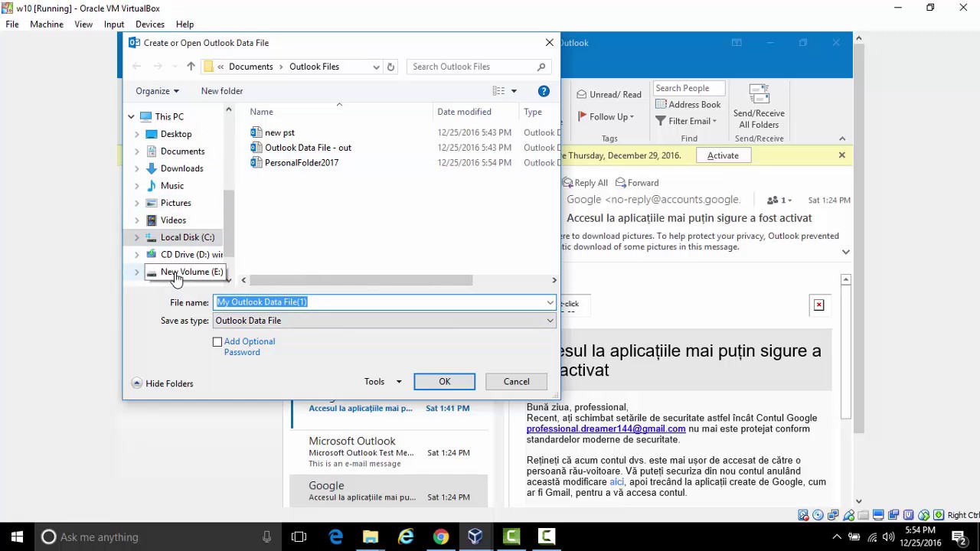Click the horizontal scrollbar of file list
980x551 pixels.
[361, 280]
